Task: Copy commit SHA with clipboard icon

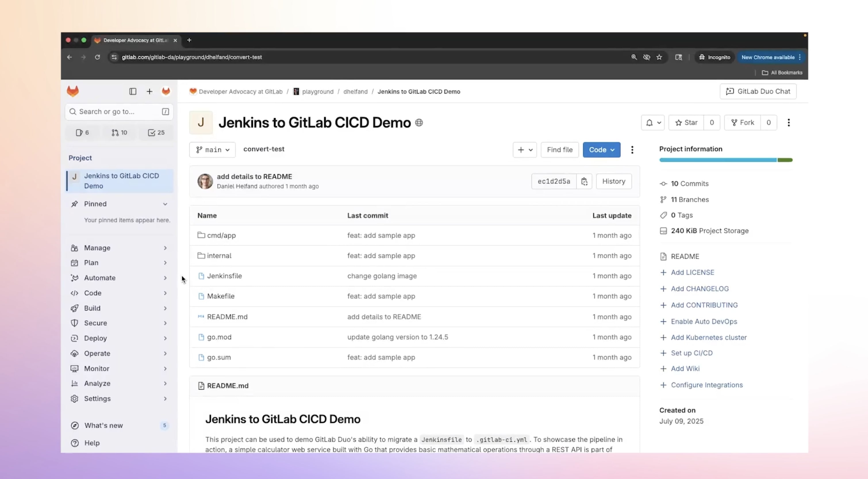Action: pyautogui.click(x=584, y=181)
